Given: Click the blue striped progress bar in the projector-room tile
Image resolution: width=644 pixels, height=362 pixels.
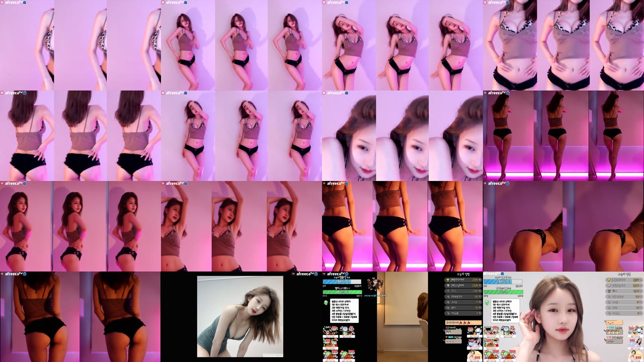Looking at the screenshot, I should tap(342, 282).
